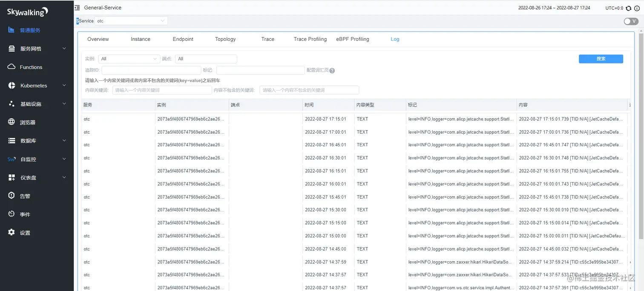
Task: Expand the 仪表盘 menu chevron
Action: pos(64,177)
